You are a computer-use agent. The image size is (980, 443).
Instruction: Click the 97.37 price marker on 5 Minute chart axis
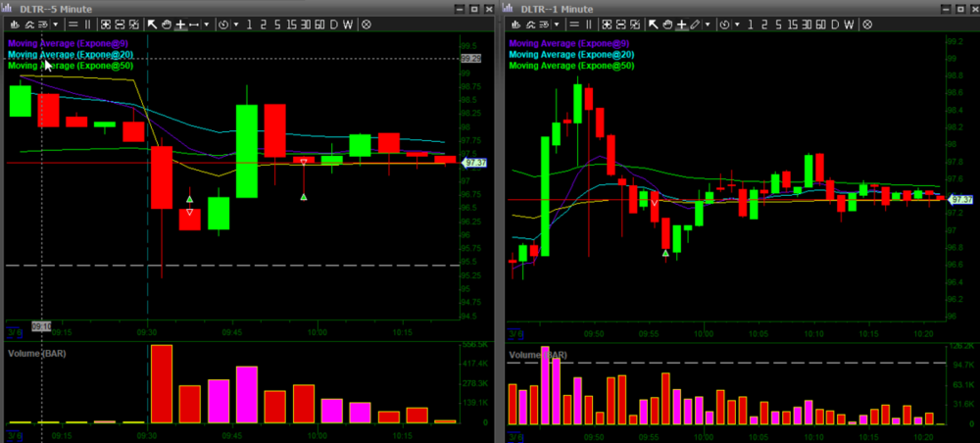point(472,162)
